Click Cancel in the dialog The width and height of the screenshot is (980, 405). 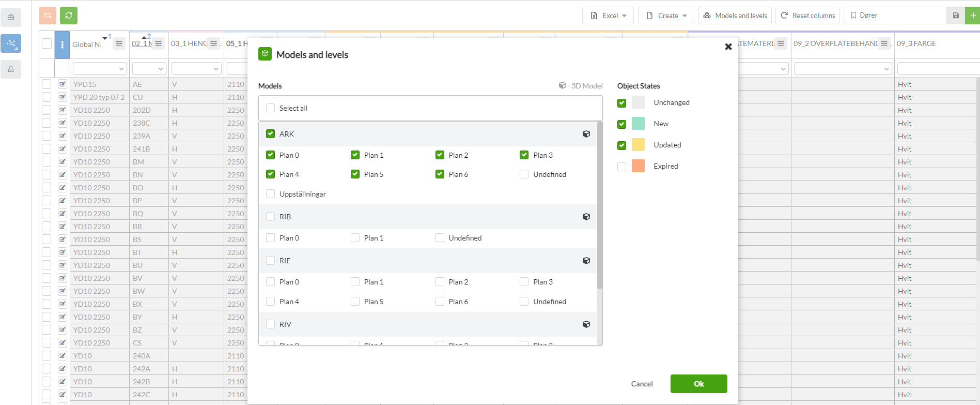642,384
